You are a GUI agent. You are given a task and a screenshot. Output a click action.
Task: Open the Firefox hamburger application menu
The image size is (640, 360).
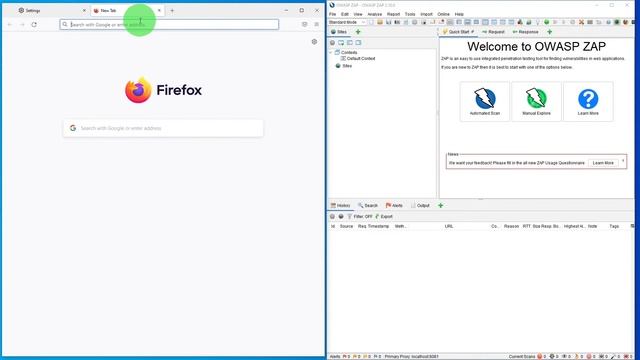(316, 24)
